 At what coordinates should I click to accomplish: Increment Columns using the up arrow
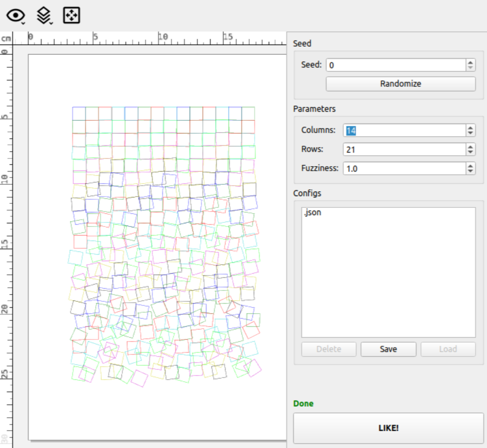[x=471, y=128]
